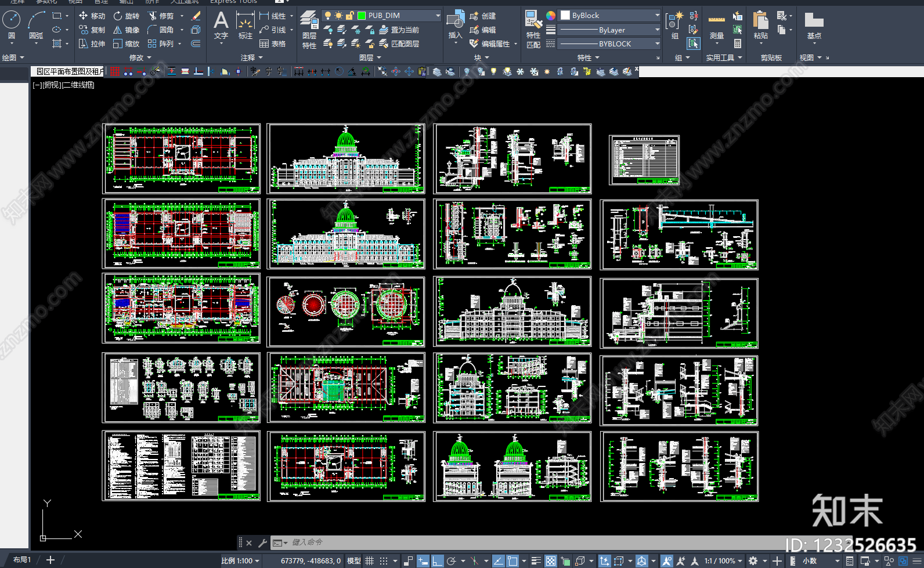Choose the Mirror (镜像) tool
Viewport: 924px width, 568px height.
(x=126, y=30)
